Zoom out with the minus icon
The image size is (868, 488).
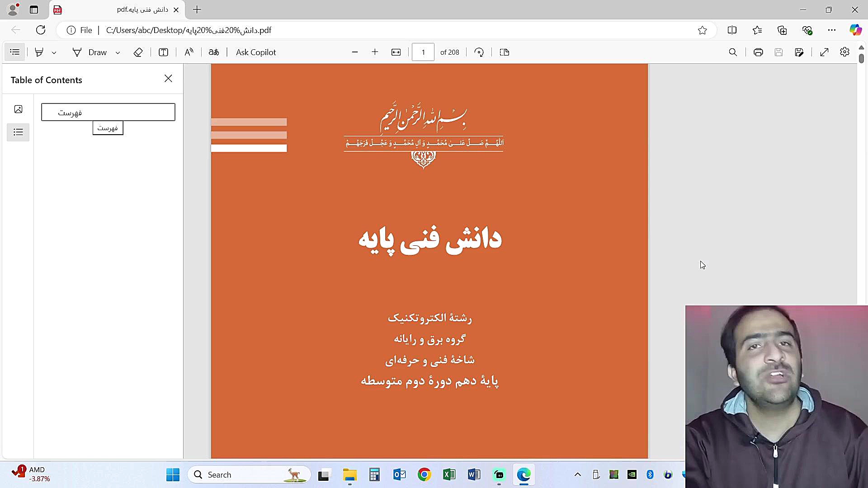pos(355,52)
